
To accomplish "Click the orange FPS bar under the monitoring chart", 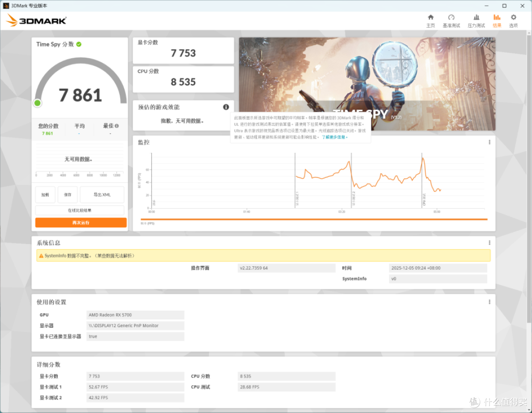I will [x=314, y=220].
